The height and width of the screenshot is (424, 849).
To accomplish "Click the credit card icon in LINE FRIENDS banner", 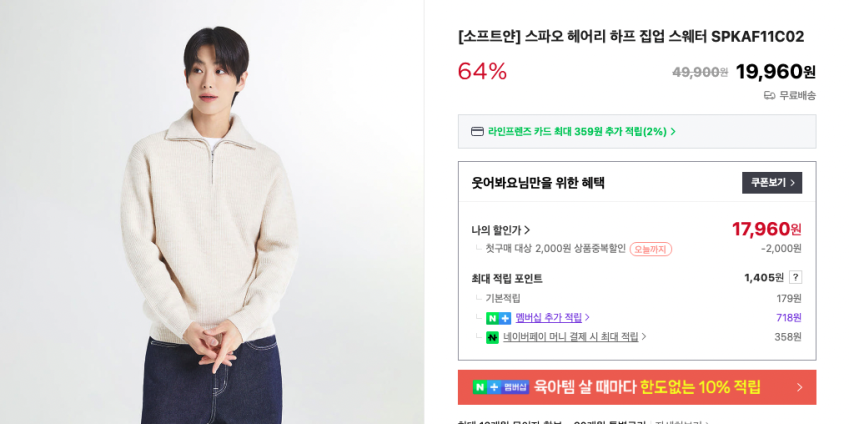I will coord(477,132).
